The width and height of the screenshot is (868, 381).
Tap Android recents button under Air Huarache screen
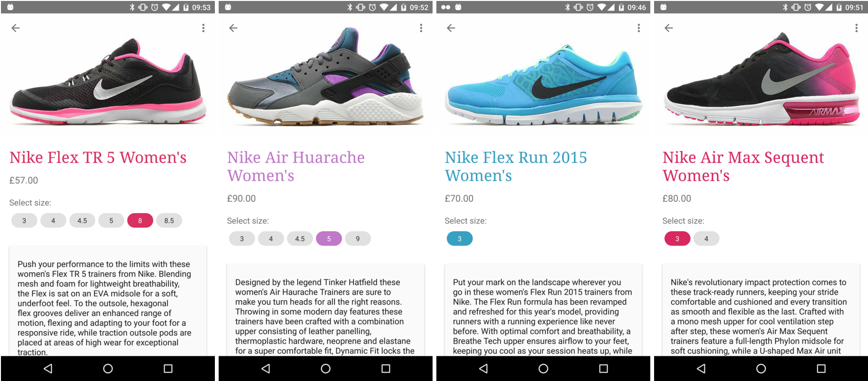point(386,369)
